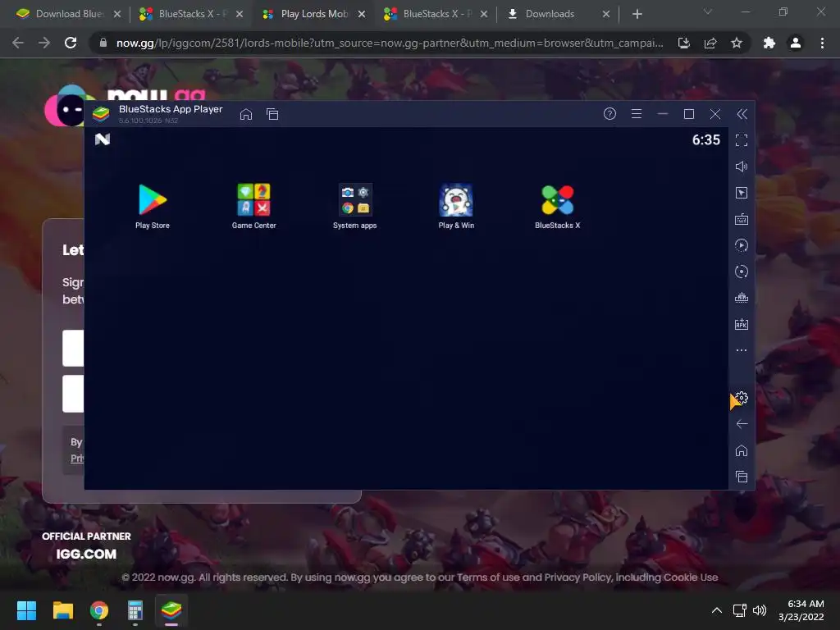
Task: Open File Explorer from taskbar
Action: point(62,610)
